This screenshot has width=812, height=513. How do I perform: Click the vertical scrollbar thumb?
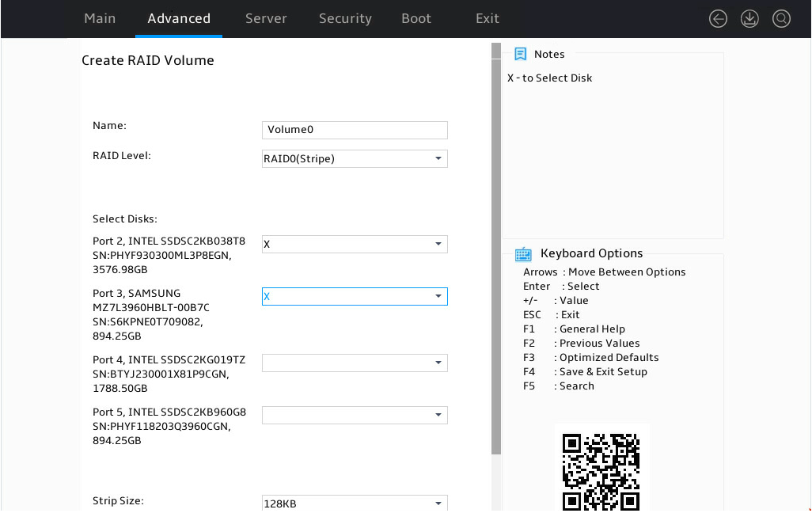pyautogui.click(x=496, y=256)
